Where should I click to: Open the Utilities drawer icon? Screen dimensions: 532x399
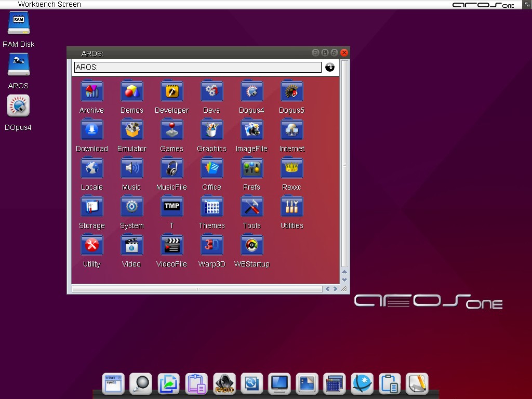click(x=291, y=207)
